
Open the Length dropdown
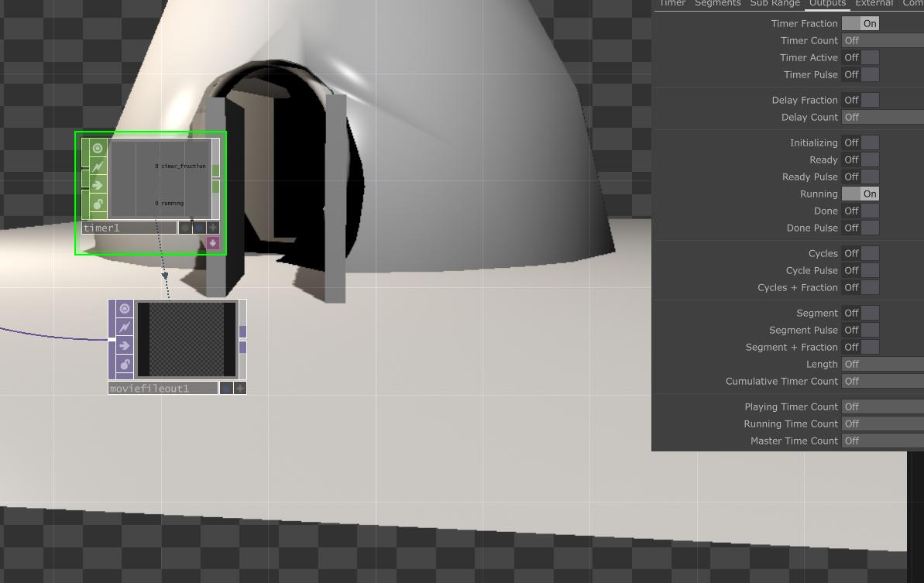point(883,364)
